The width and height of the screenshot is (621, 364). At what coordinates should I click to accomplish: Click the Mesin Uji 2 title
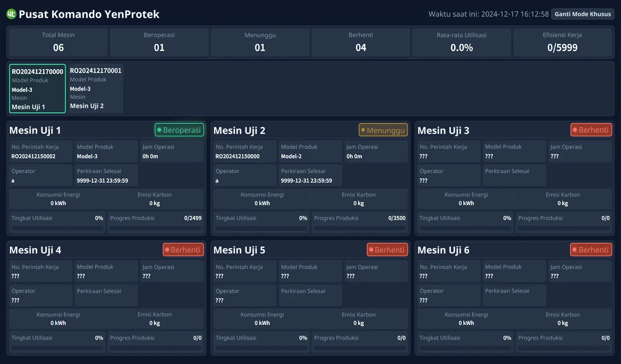coord(239,130)
